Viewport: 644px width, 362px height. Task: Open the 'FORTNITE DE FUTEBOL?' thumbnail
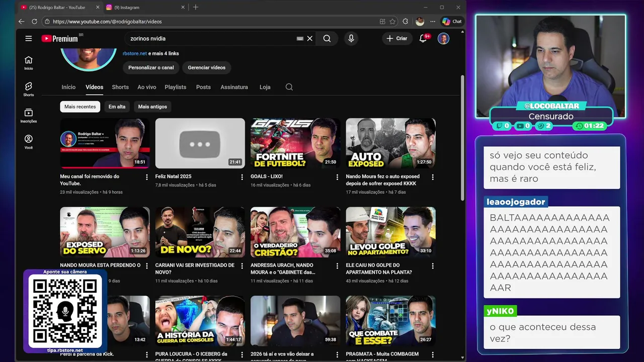pos(295,143)
